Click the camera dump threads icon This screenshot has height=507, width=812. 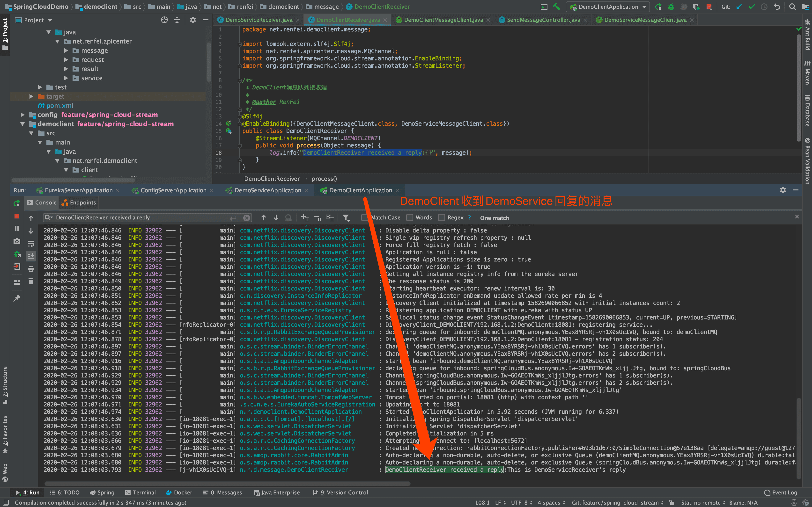(x=17, y=241)
